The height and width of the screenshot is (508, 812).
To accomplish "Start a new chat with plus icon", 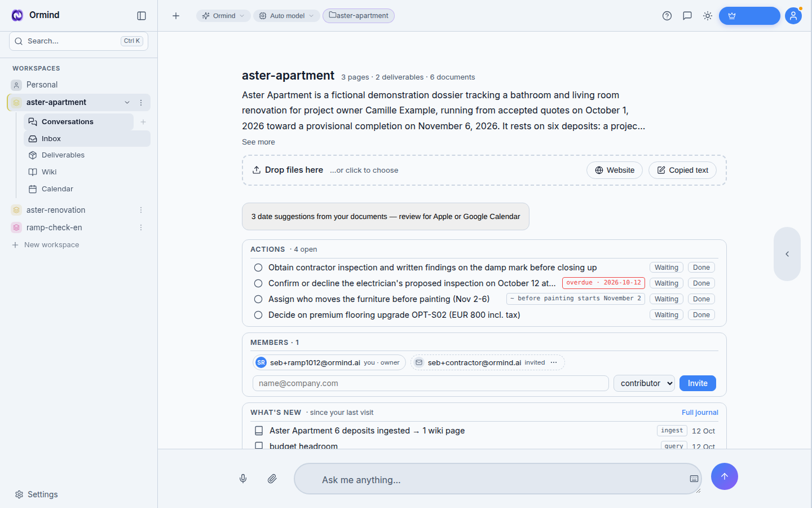I will click(176, 16).
